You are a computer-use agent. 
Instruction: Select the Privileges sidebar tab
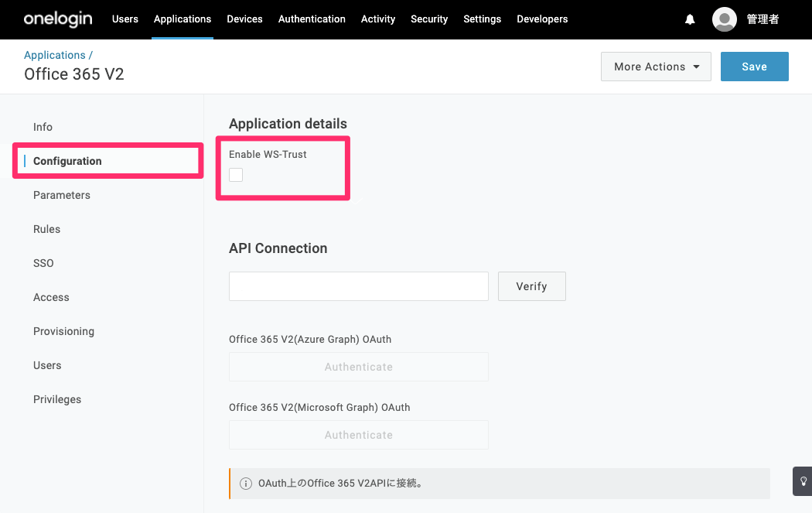click(57, 399)
